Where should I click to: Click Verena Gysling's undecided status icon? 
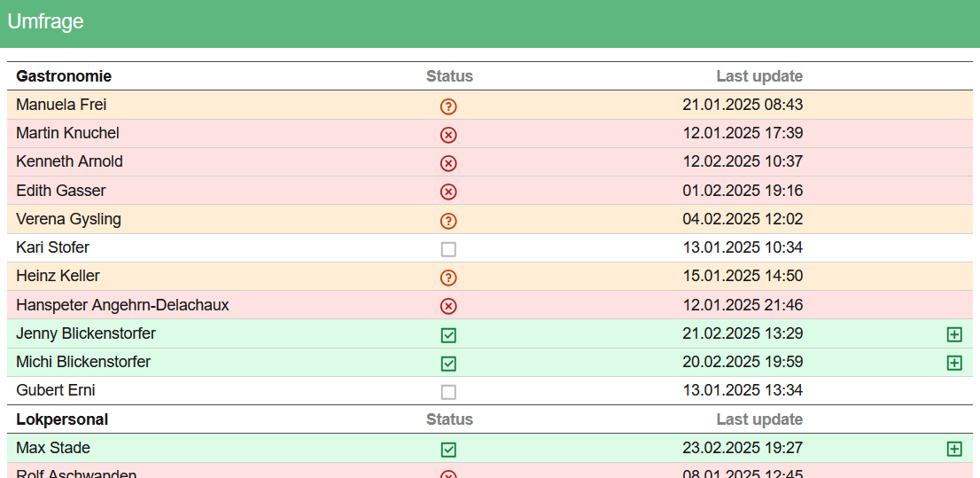[x=448, y=221]
